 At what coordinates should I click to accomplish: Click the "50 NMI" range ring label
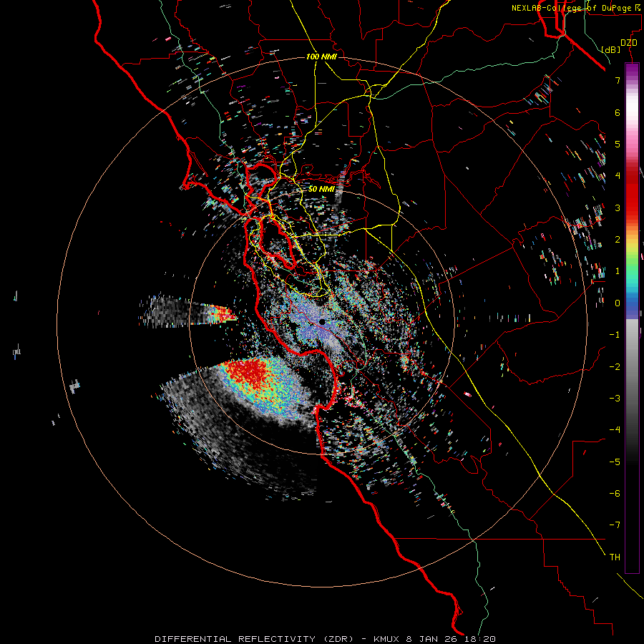pos(321,189)
